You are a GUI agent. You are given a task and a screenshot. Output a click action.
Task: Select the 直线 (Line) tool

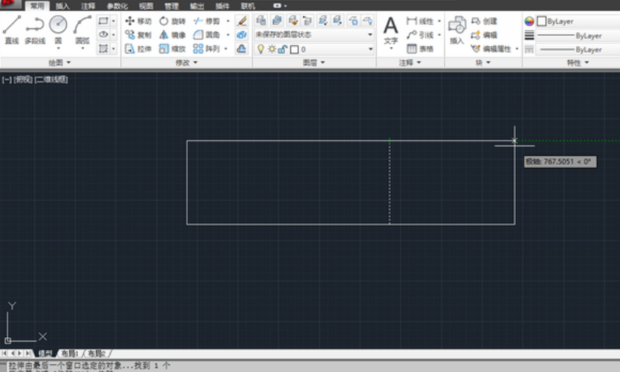pos(11,30)
